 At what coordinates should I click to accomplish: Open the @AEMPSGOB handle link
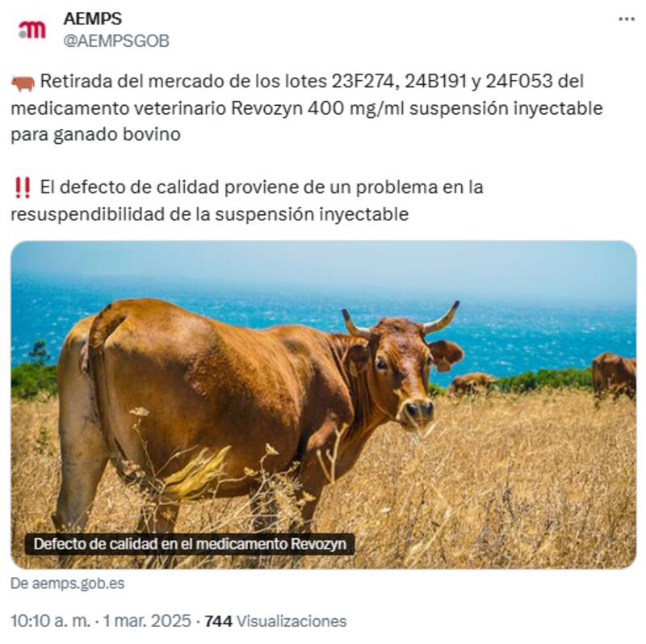click(x=116, y=41)
